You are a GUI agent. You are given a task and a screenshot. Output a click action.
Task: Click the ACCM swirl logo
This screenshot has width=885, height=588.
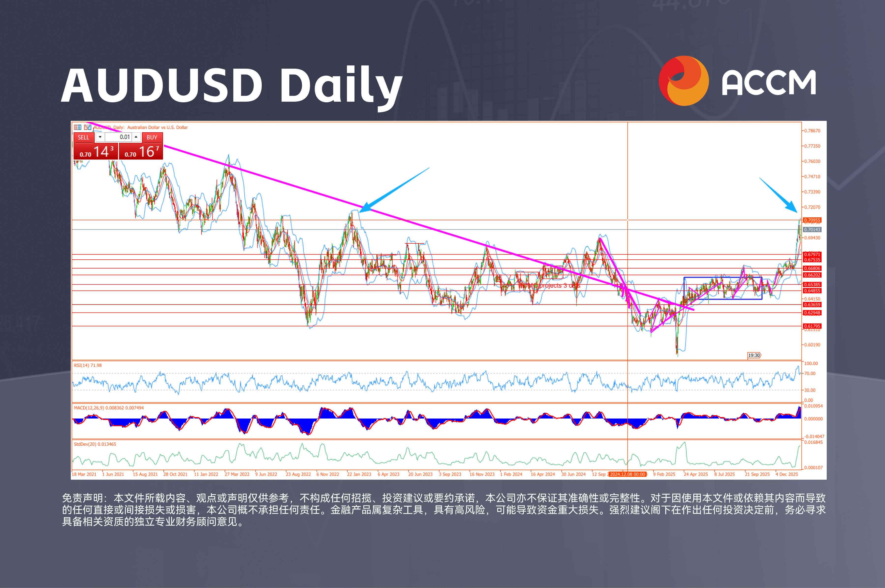[683, 81]
